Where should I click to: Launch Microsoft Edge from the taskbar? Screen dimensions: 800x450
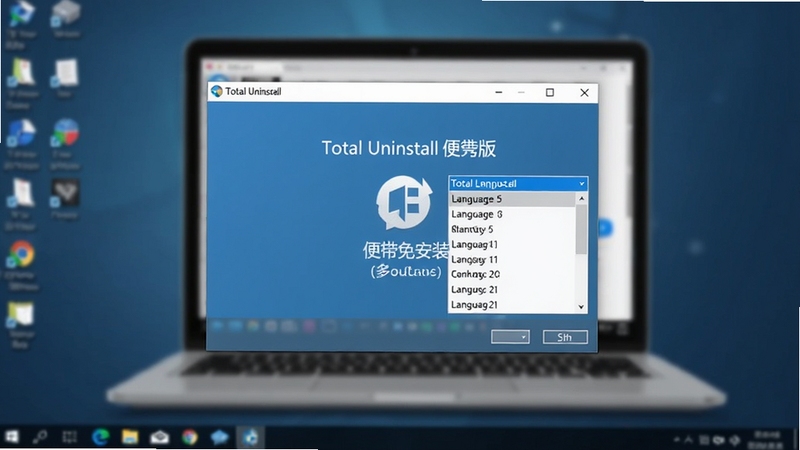101,437
